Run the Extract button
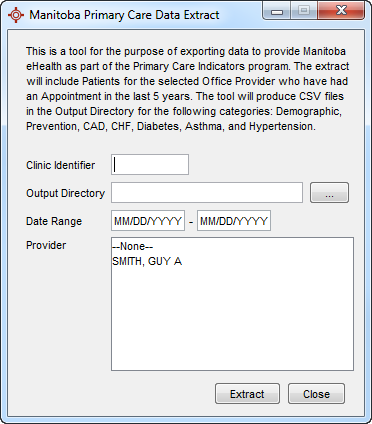 pyautogui.click(x=247, y=394)
